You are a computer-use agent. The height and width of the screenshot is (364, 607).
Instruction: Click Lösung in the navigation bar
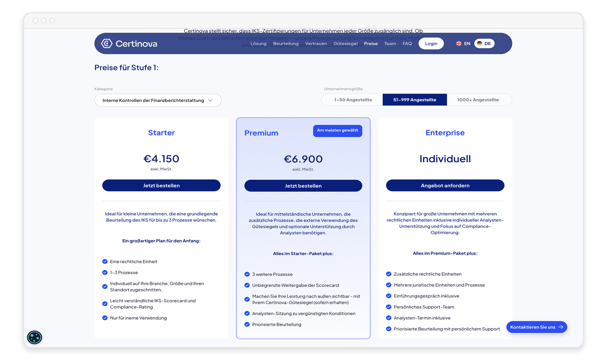(x=258, y=43)
